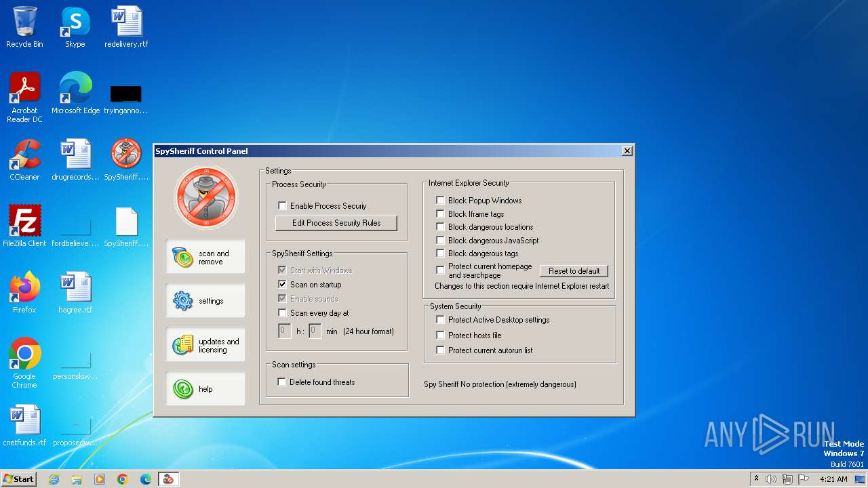868x488 pixels.
Task: Select the blank SpySheriff file icon
Action: tap(126, 227)
